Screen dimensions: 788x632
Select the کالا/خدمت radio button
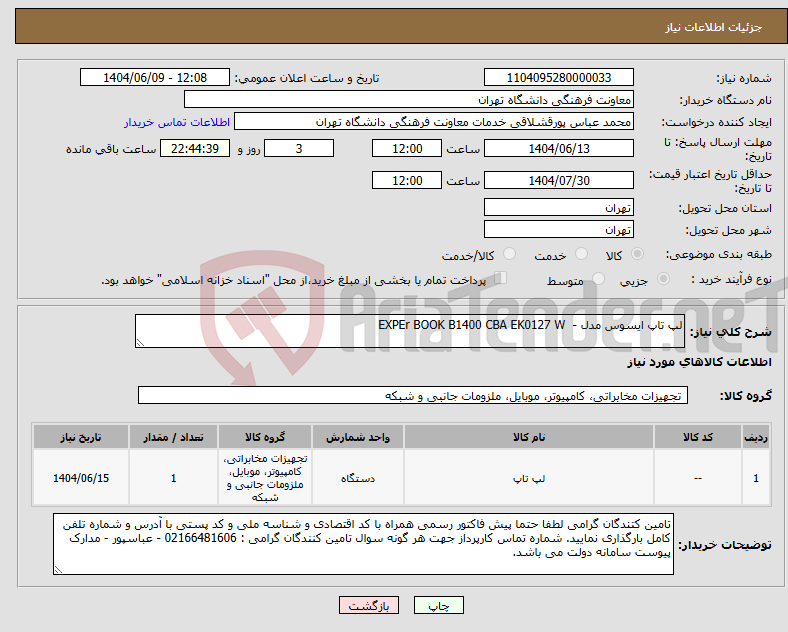(509, 254)
